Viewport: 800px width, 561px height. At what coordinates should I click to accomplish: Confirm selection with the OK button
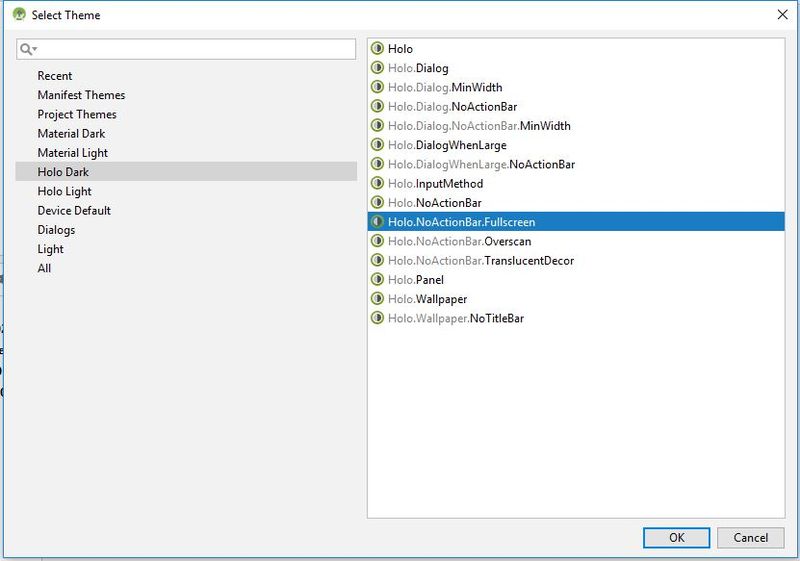(x=676, y=538)
